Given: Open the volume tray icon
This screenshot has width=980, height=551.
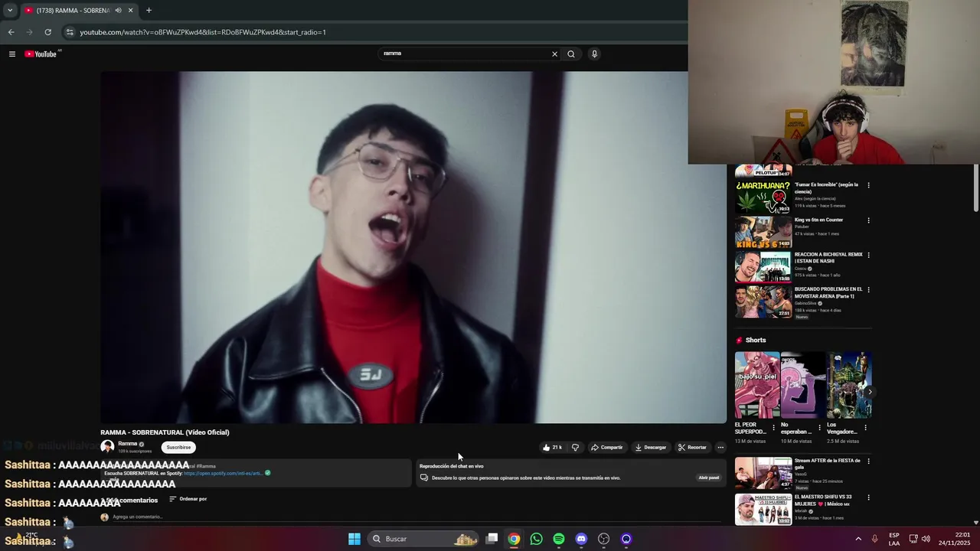Looking at the screenshot, I should point(926,539).
